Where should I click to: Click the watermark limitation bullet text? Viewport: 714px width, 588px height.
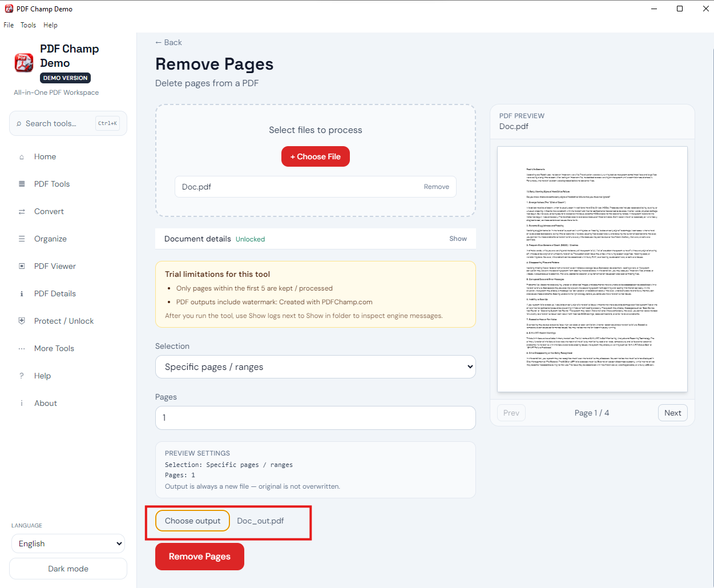click(x=275, y=302)
